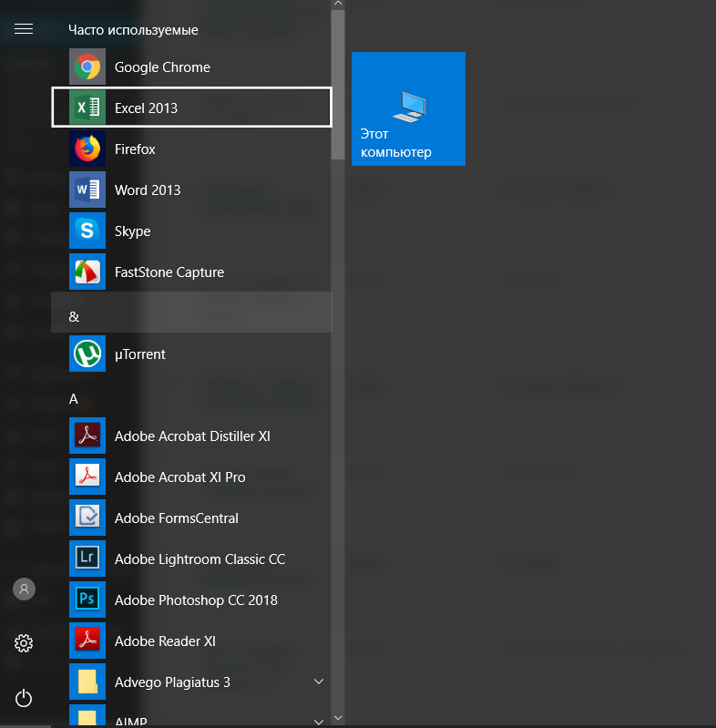Open alphabet index via 'A' header
Image resolution: width=716 pixels, height=728 pixels.
(x=74, y=399)
